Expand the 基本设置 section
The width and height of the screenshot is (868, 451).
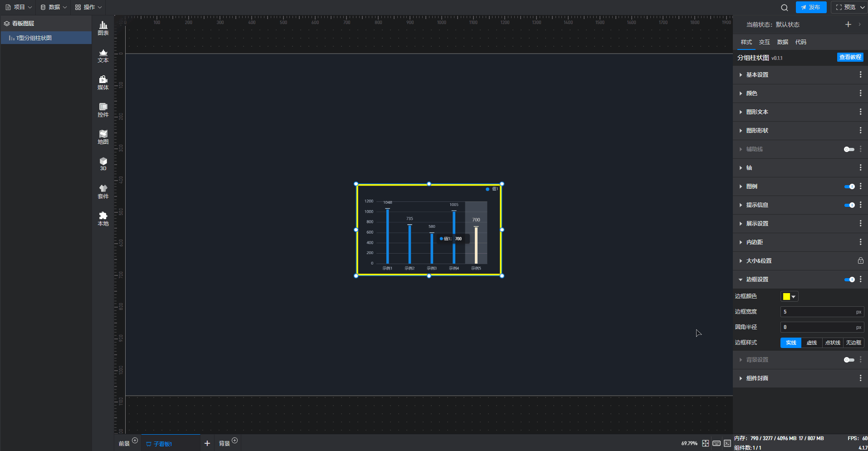pos(757,75)
